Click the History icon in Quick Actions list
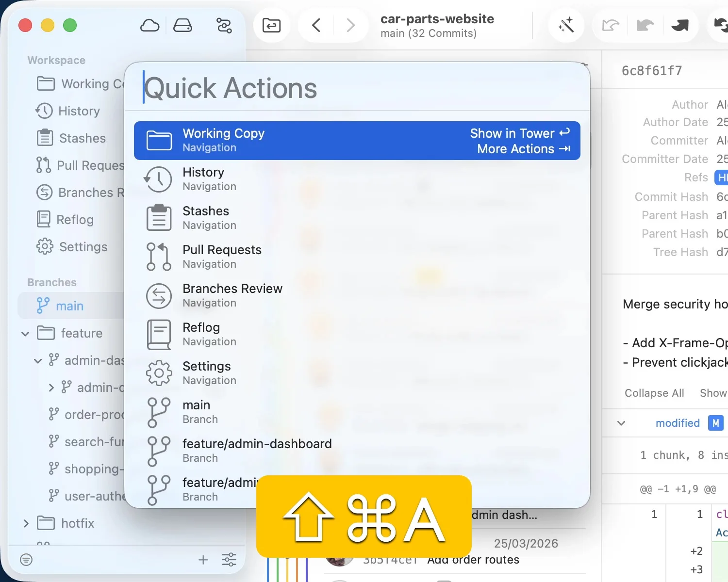 (159, 179)
